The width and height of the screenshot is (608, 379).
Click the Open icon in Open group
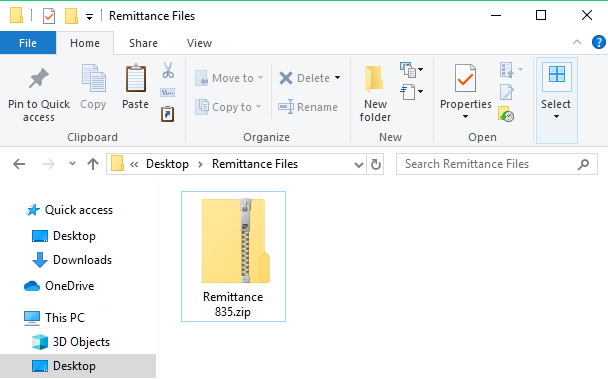[507, 70]
